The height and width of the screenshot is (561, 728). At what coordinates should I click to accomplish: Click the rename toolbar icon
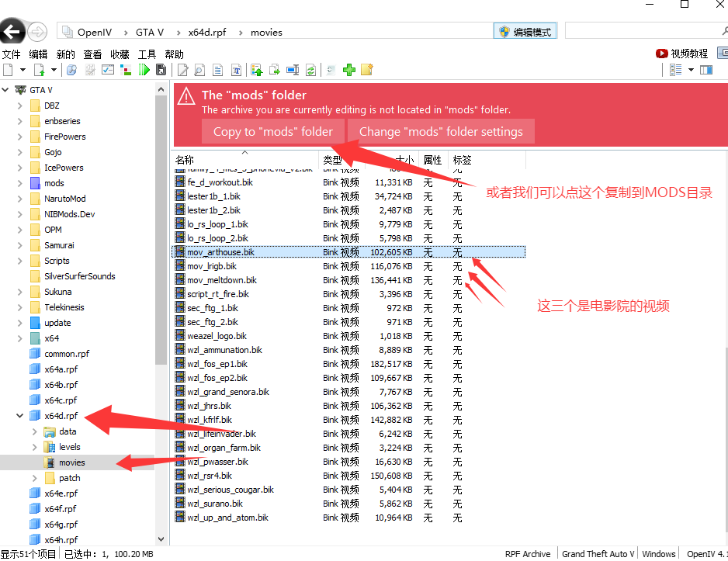[x=293, y=70]
